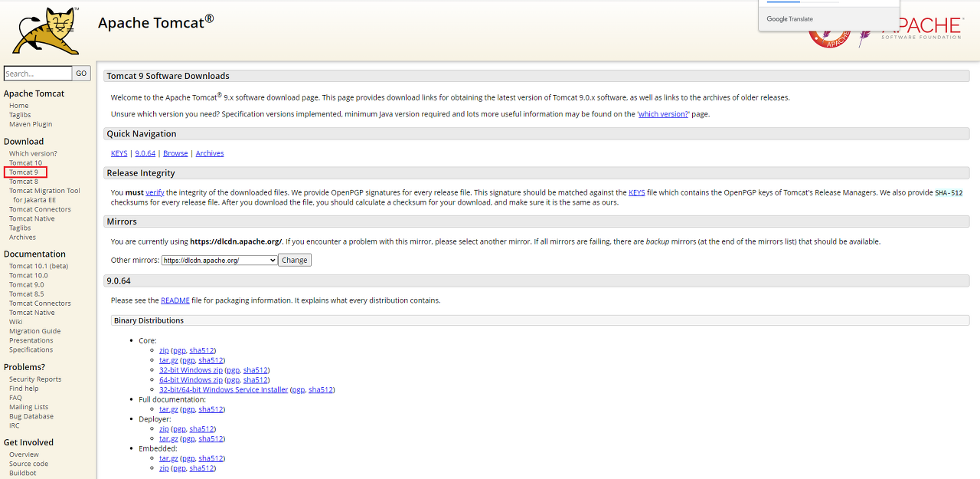Image resolution: width=980 pixels, height=479 pixels.
Task: Click the verify link in Release Integrity
Action: coord(155,192)
